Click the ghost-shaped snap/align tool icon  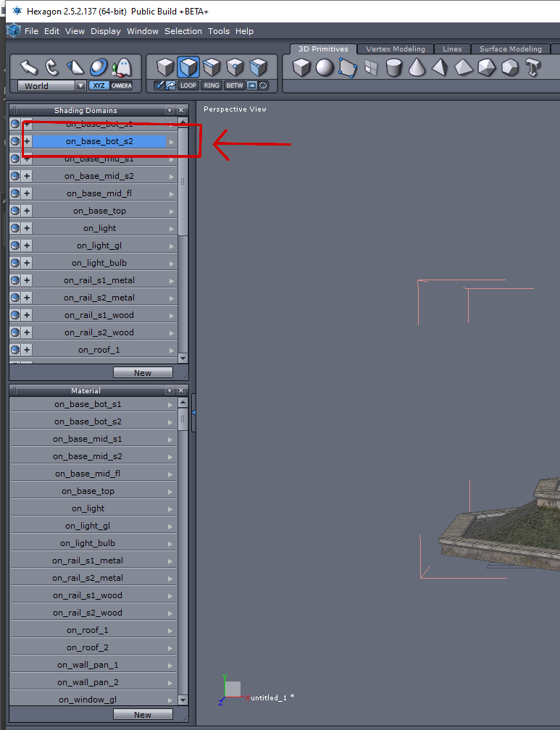click(x=122, y=67)
